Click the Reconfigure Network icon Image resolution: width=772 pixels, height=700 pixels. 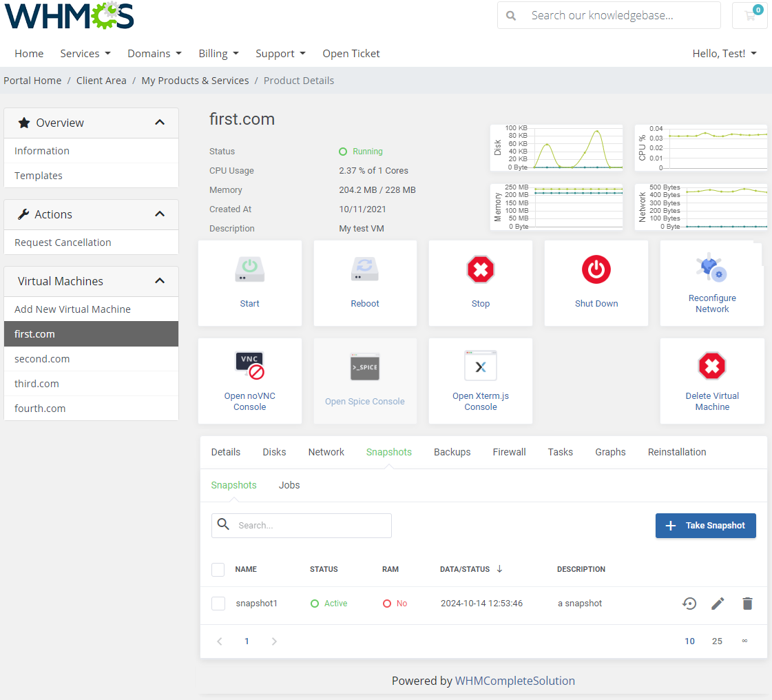[712, 267]
